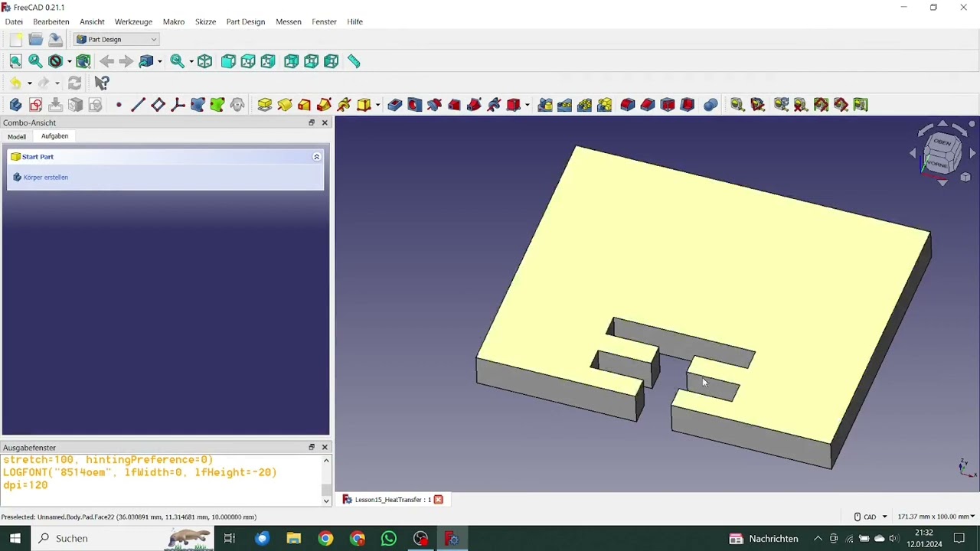Click the Boolean operation icon

click(x=710, y=105)
